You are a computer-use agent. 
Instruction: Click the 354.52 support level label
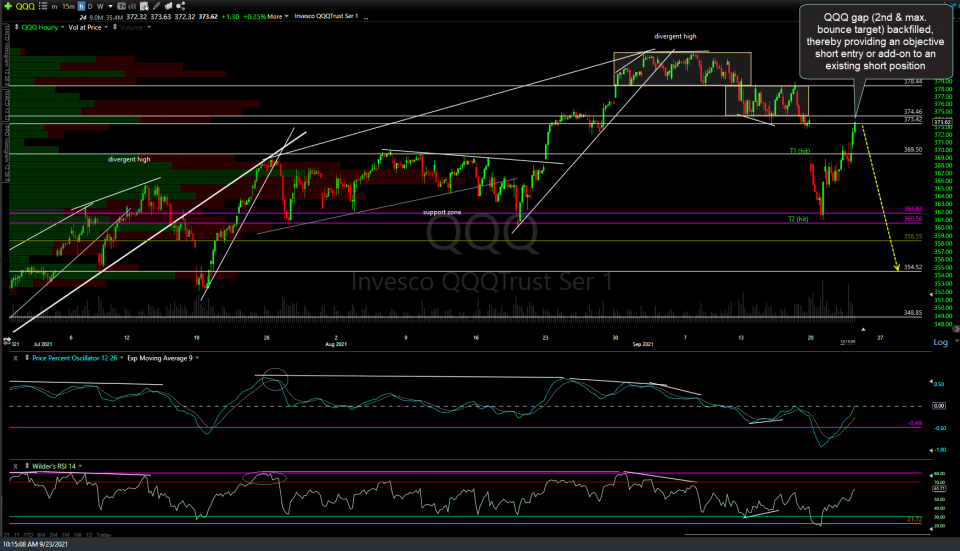point(913,267)
